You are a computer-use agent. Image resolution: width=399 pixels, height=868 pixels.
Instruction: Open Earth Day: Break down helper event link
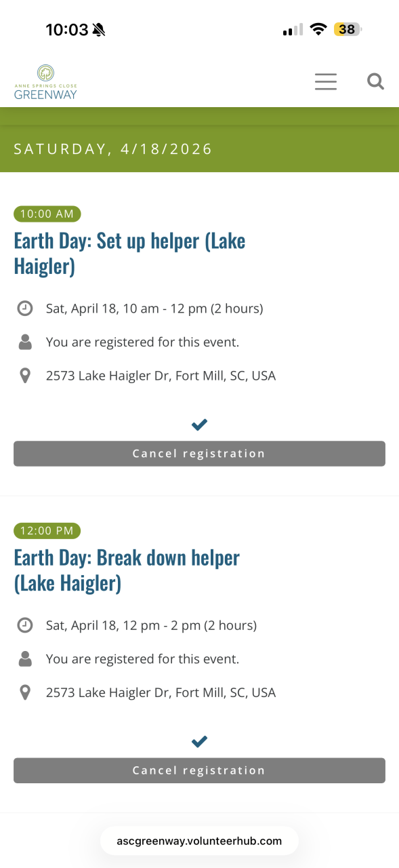(127, 570)
